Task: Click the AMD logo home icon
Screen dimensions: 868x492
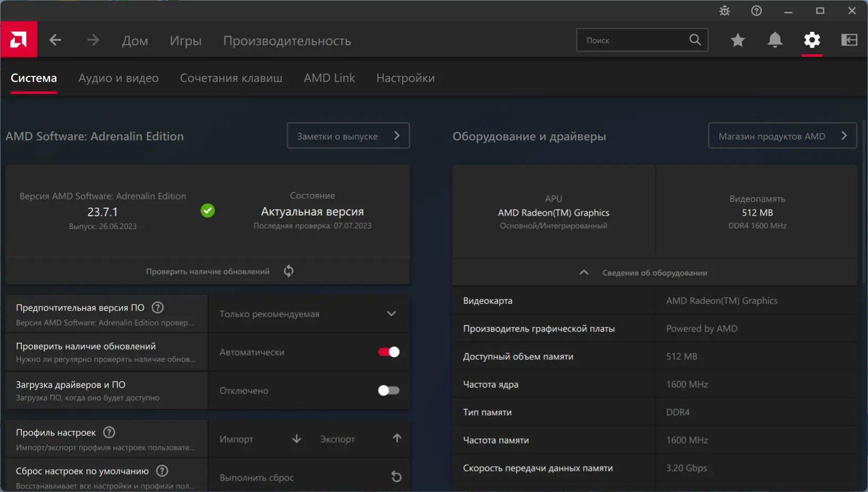Action: 19,40
